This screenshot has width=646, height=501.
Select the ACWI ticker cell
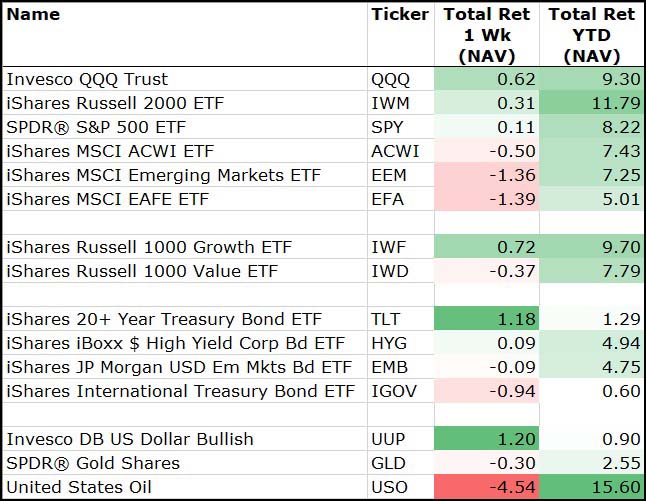tap(395, 151)
